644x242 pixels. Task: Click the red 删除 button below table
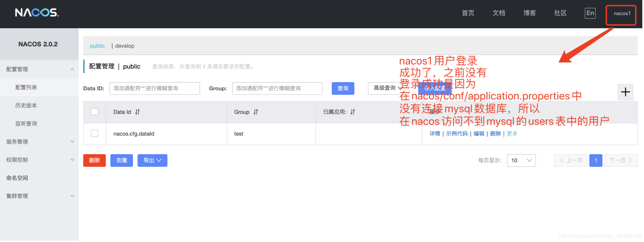[94, 160]
